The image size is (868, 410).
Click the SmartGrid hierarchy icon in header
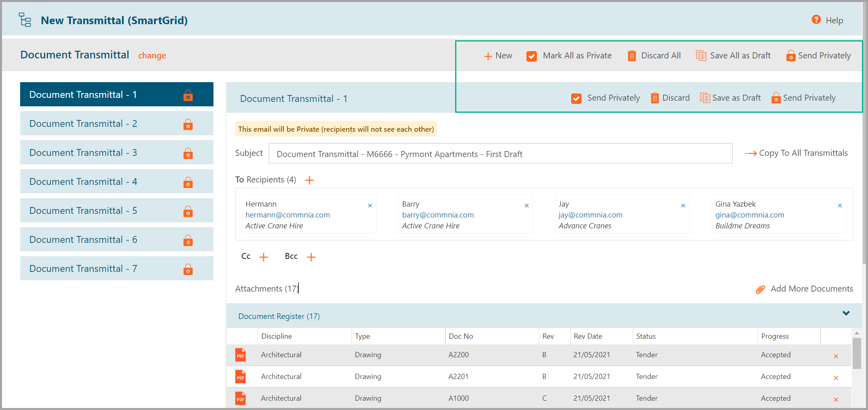(25, 20)
